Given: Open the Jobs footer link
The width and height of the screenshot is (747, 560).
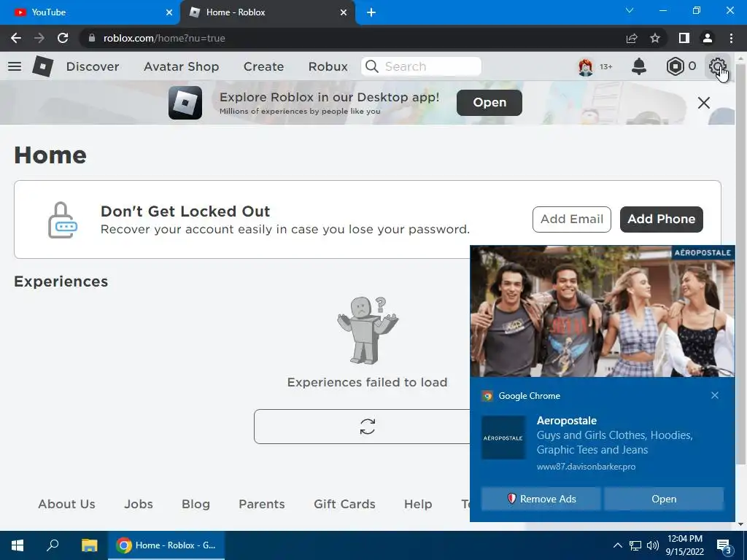Looking at the screenshot, I should click(139, 504).
